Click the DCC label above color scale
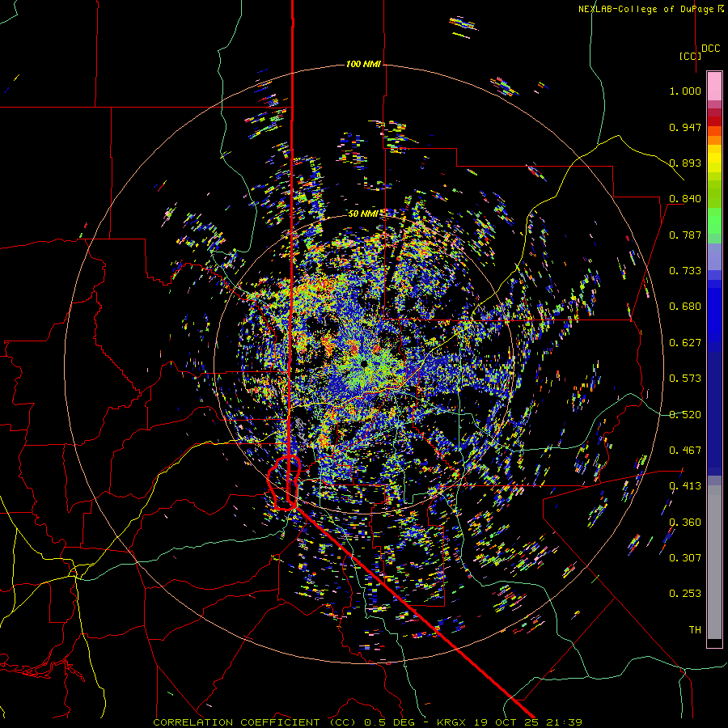This screenshot has width=728, height=728. click(710, 49)
